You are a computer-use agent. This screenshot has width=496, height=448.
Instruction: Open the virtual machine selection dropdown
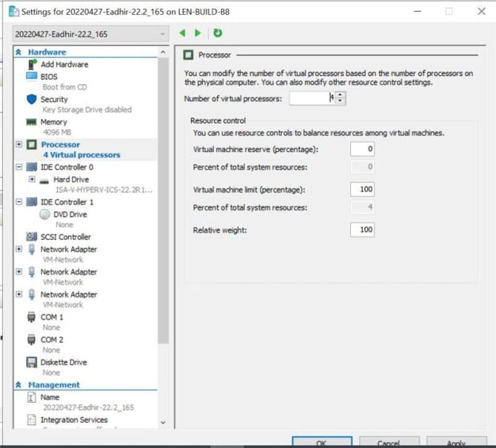coord(163,34)
